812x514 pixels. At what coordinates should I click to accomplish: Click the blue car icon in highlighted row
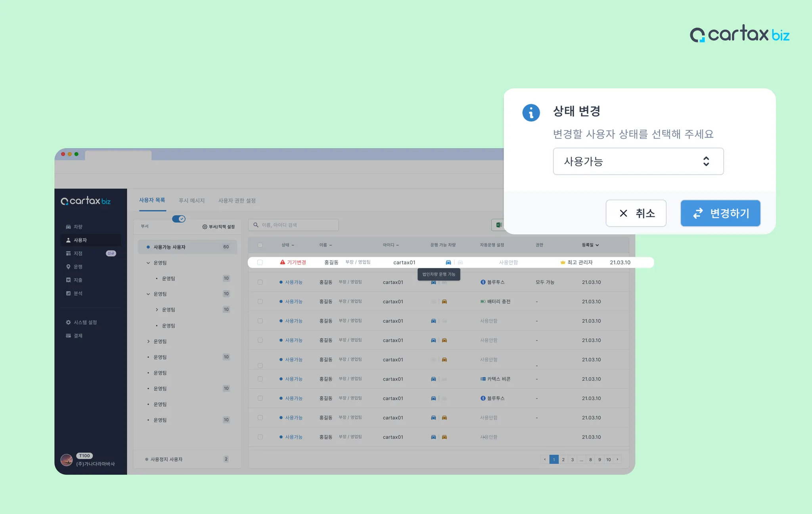coord(448,262)
